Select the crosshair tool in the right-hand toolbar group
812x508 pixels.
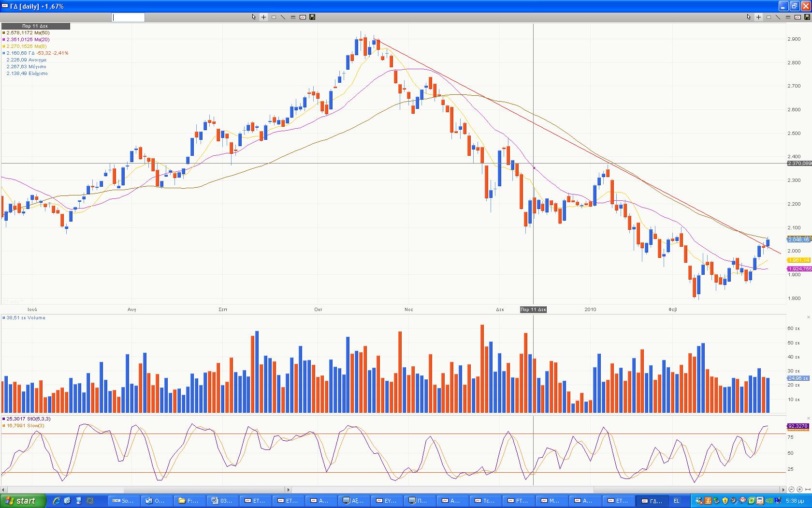tap(758, 17)
